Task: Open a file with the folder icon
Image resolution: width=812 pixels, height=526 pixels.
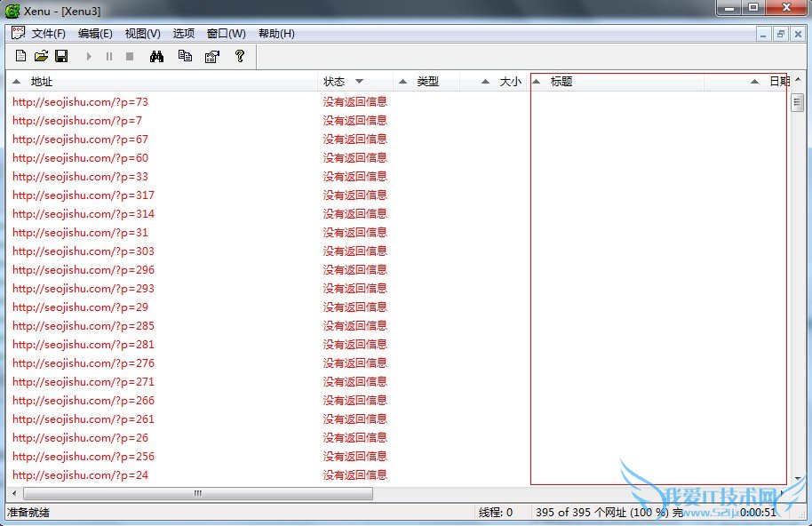Action: 41,56
